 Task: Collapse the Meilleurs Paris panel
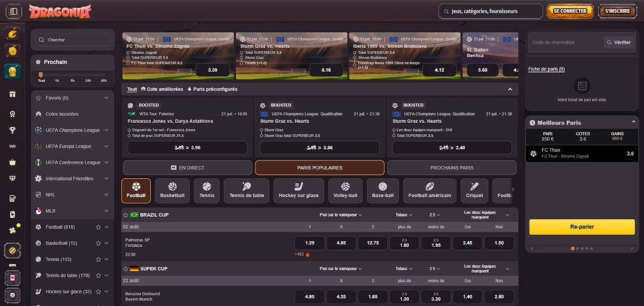pos(633,122)
